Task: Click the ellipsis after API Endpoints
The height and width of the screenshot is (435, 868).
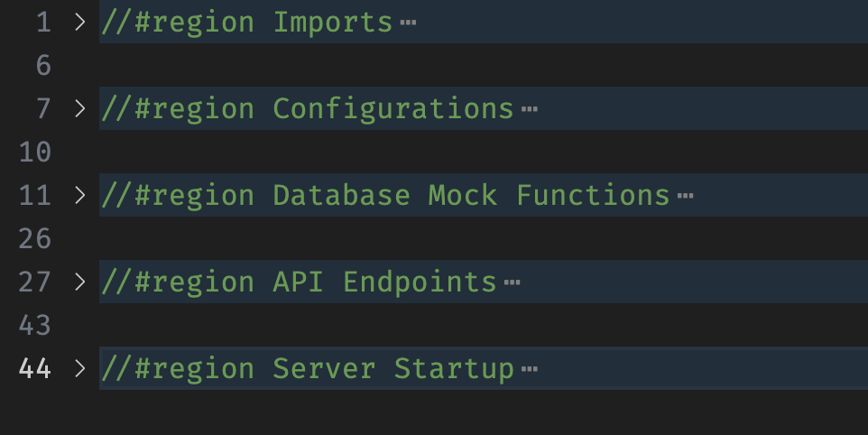Action: [x=512, y=282]
